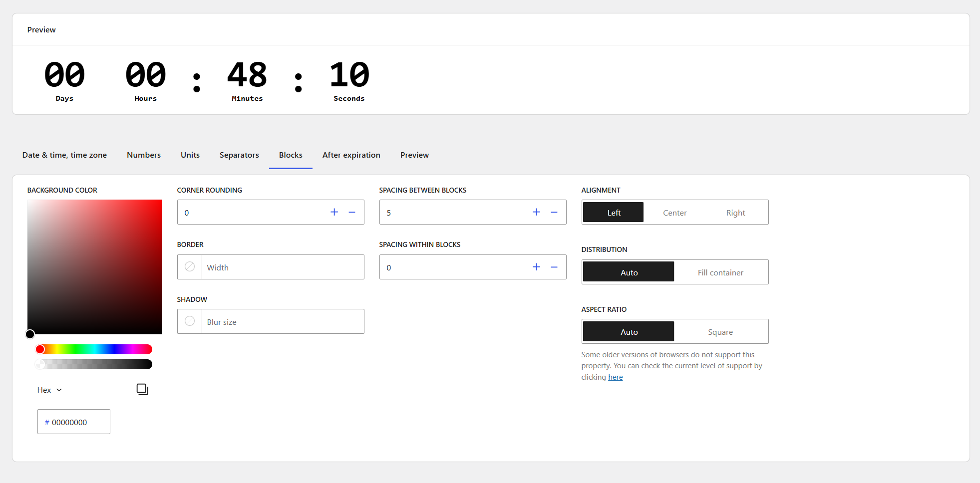Switch to the Separators tab
Image resolution: width=980 pixels, height=483 pixels.
(x=239, y=155)
